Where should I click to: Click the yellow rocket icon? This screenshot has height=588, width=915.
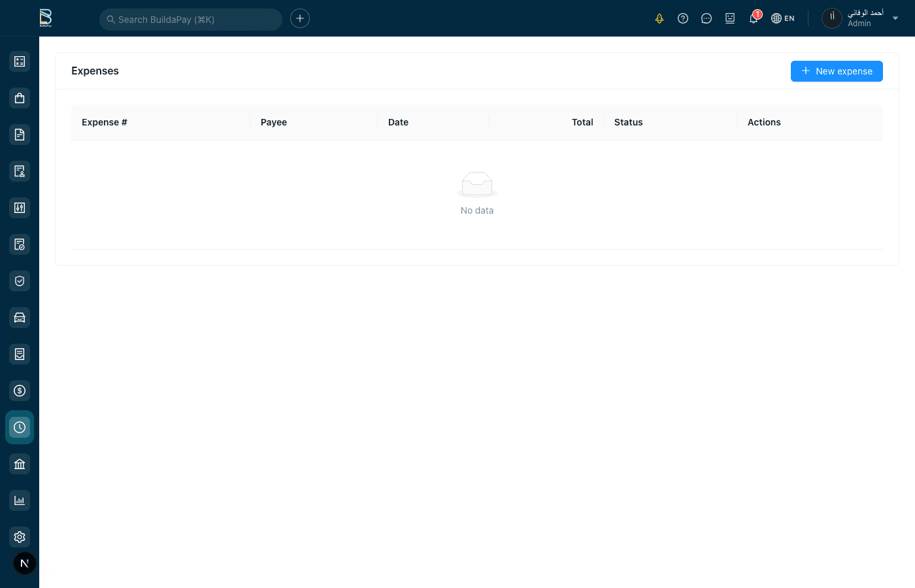pos(659,18)
